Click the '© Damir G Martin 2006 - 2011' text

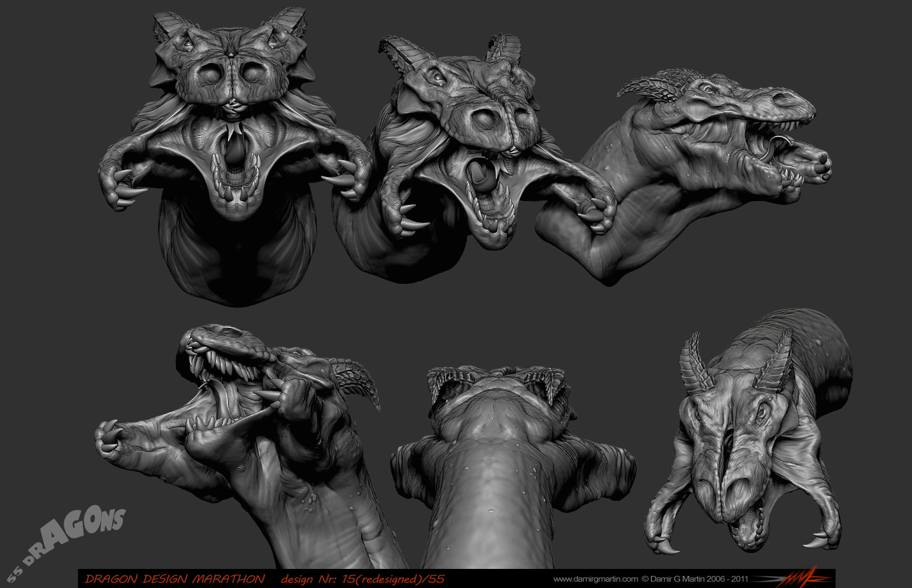[695, 579]
